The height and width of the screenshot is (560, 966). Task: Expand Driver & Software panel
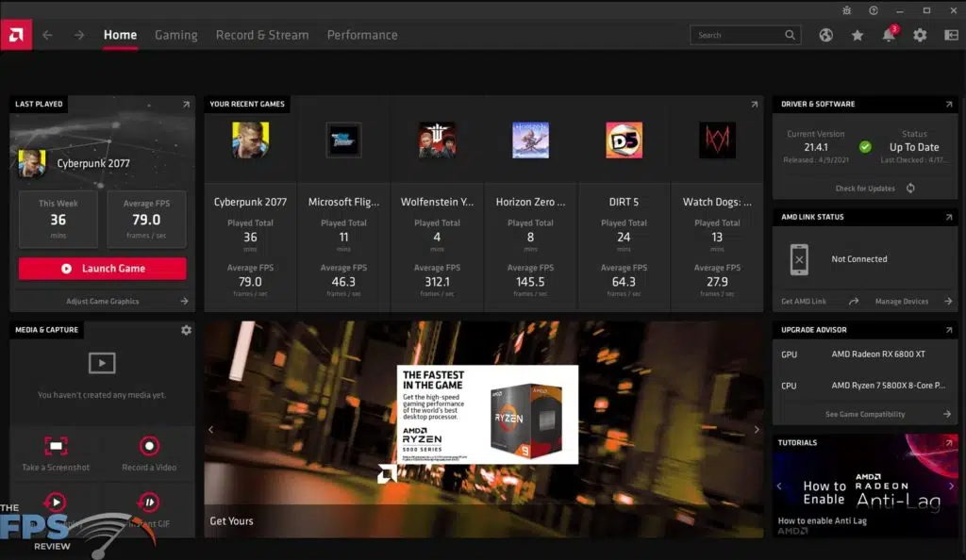[x=949, y=105]
